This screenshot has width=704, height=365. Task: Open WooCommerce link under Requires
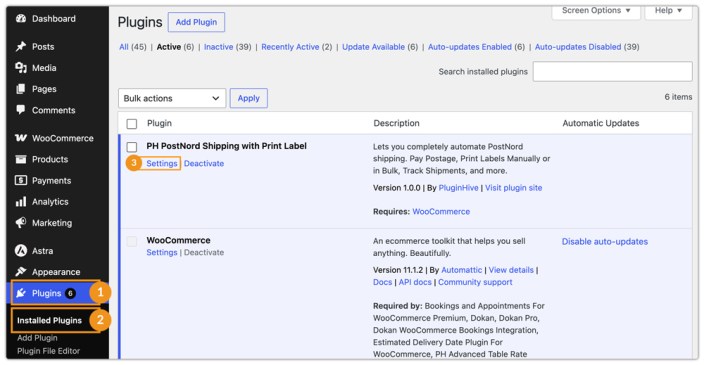click(441, 211)
